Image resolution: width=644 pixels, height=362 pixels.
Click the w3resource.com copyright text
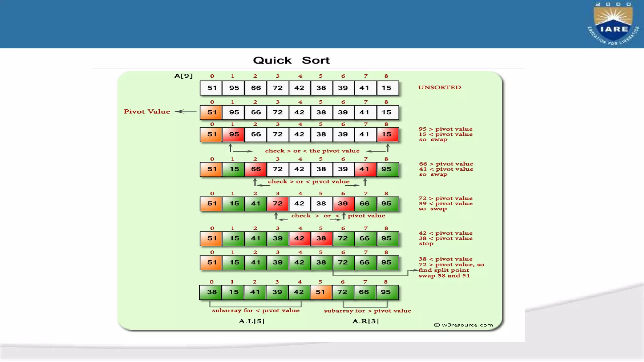(x=464, y=325)
